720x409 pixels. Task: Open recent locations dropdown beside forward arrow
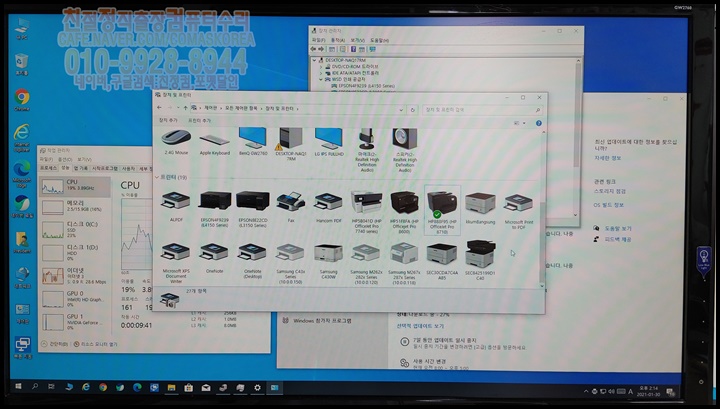click(x=178, y=108)
